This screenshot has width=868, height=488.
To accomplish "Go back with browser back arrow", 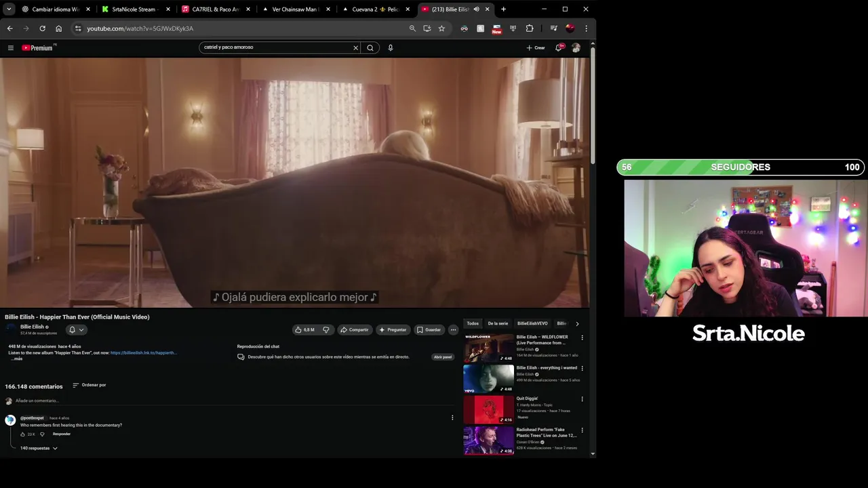I will (9, 28).
